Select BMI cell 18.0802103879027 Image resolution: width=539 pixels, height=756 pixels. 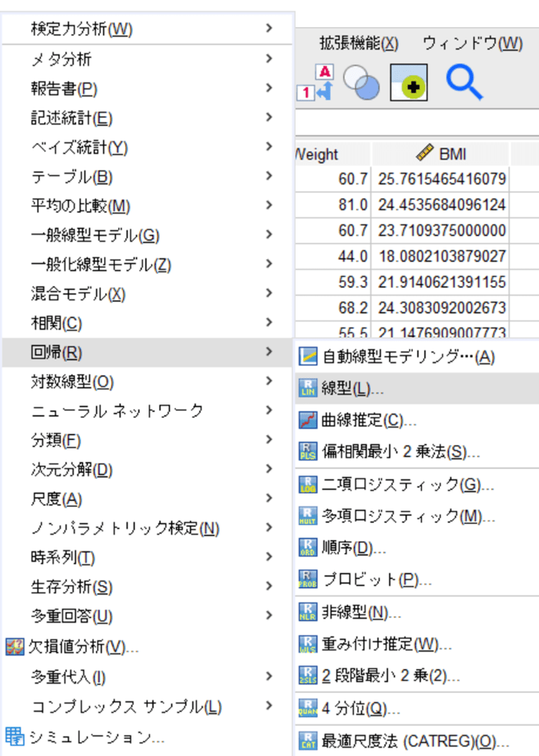(441, 256)
